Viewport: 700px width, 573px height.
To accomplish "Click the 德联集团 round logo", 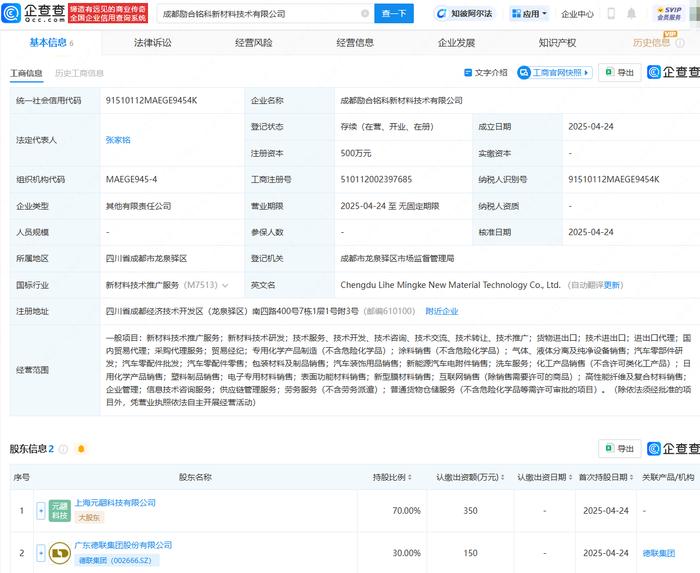I will click(59, 553).
